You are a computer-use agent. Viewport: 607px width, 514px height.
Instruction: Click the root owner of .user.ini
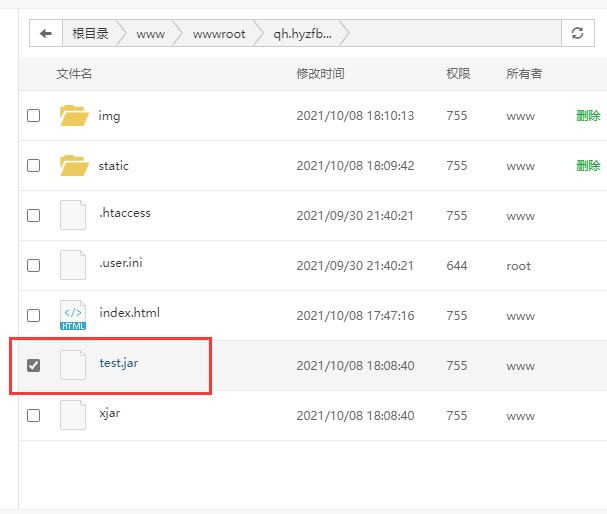coord(518,266)
